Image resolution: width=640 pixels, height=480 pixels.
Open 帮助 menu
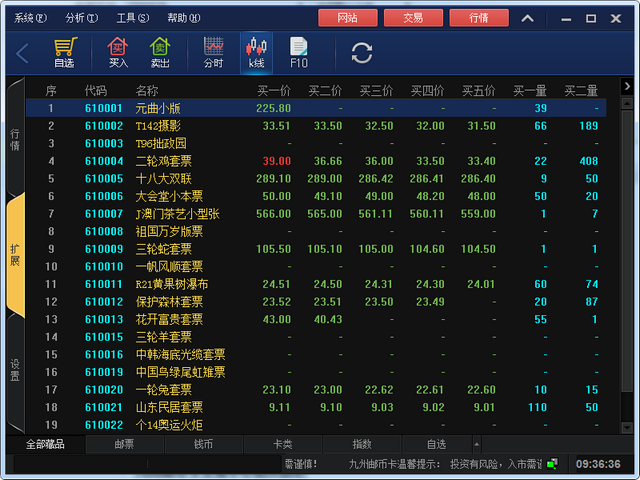pos(184,18)
